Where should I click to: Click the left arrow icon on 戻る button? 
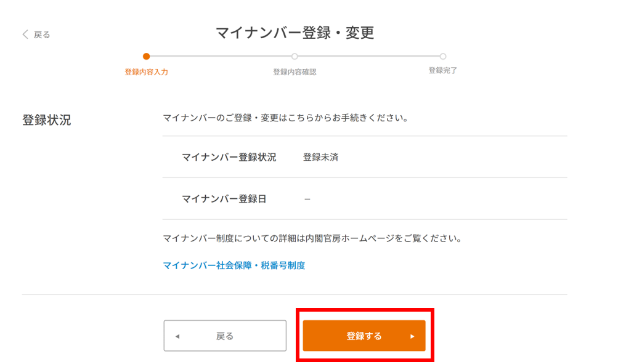(x=177, y=336)
